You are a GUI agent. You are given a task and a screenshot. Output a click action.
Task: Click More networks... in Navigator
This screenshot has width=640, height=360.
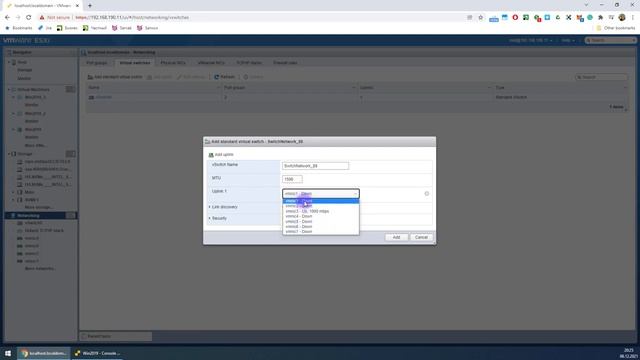point(40,269)
